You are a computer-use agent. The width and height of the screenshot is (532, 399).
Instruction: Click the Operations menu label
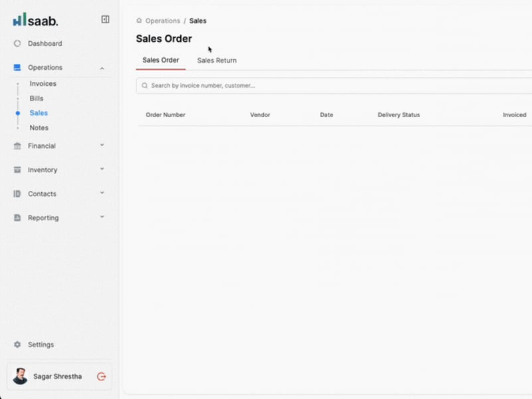45,68
